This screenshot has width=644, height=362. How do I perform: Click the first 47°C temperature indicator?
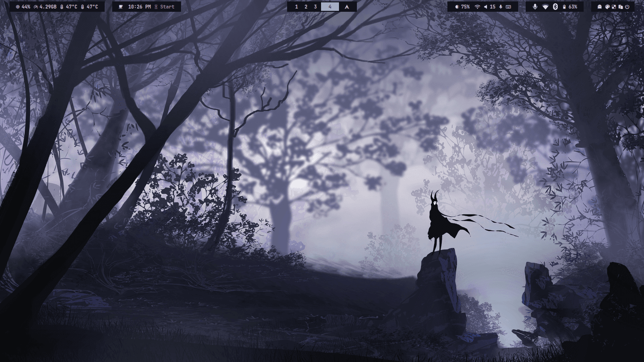(x=69, y=7)
